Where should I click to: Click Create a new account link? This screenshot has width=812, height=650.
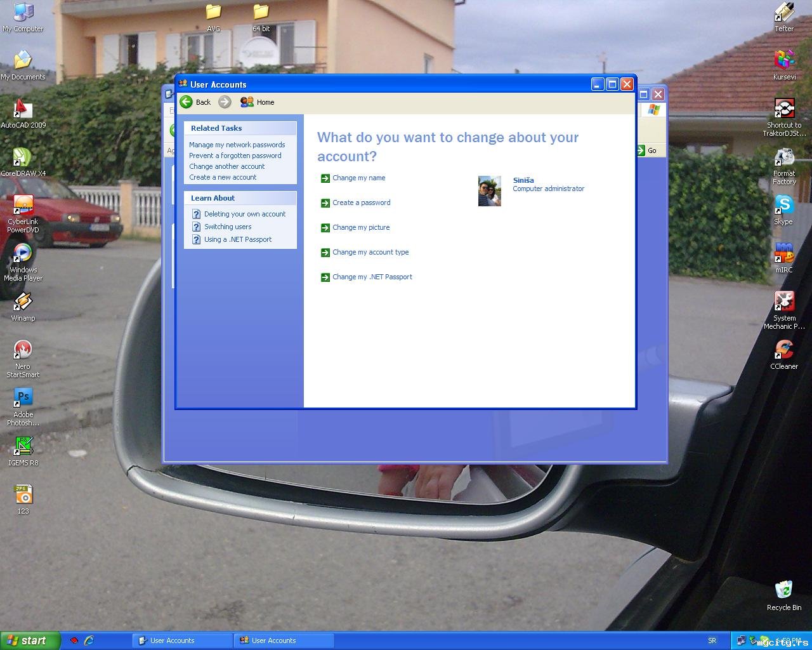coord(223,177)
